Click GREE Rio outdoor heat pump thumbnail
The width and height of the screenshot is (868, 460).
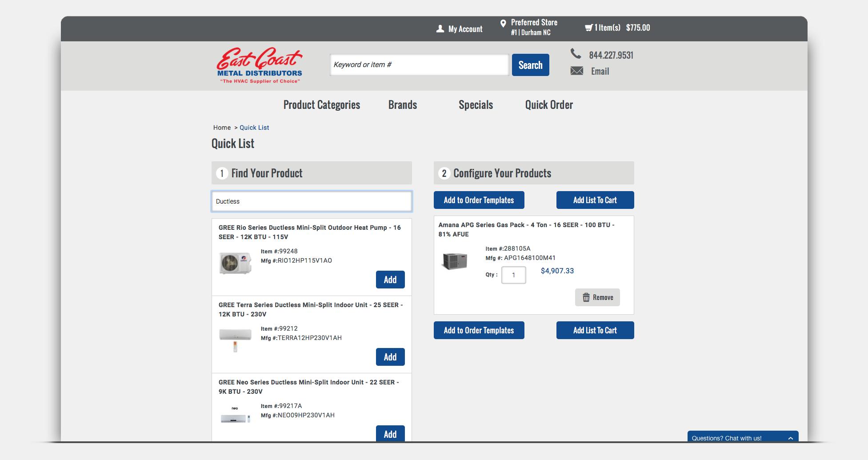235,263
